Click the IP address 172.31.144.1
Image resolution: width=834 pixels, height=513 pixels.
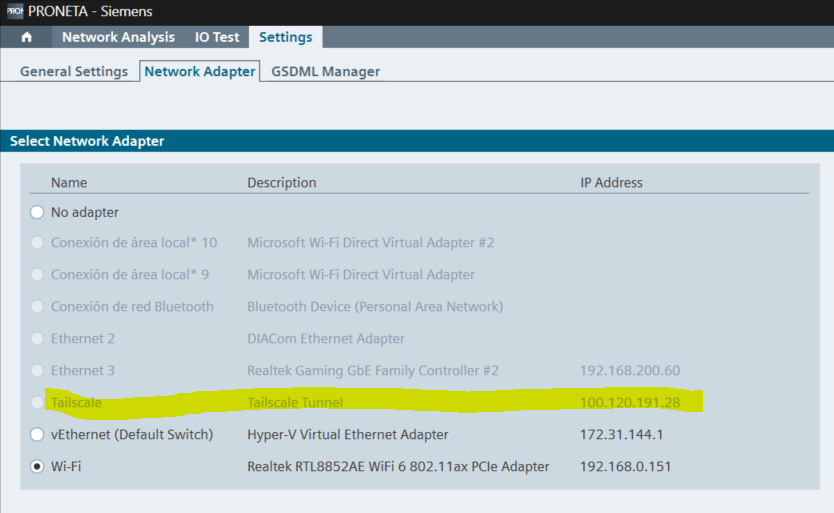[x=621, y=434]
